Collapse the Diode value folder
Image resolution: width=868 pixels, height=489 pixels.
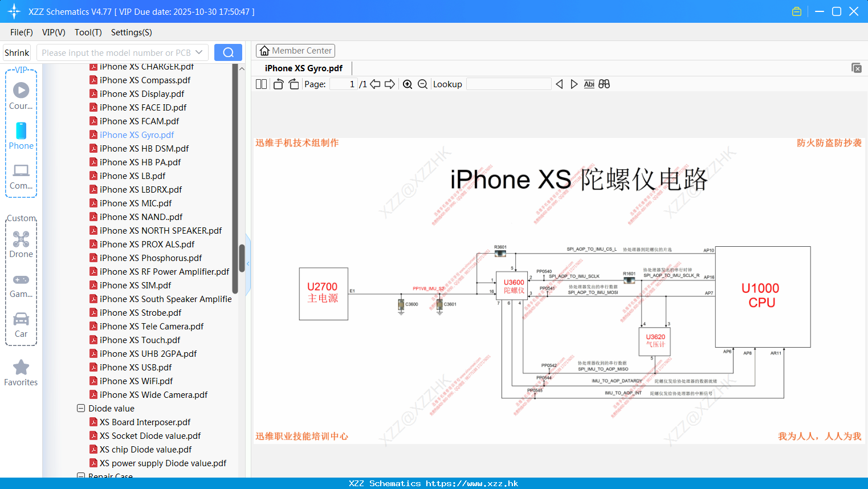81,408
